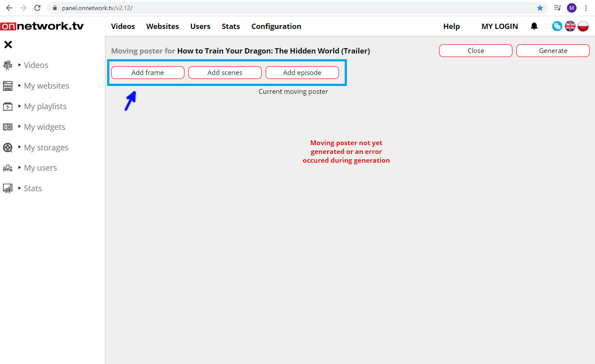The height and width of the screenshot is (364, 595).
Task: Click the 'Current moving poster' label
Action: [293, 92]
